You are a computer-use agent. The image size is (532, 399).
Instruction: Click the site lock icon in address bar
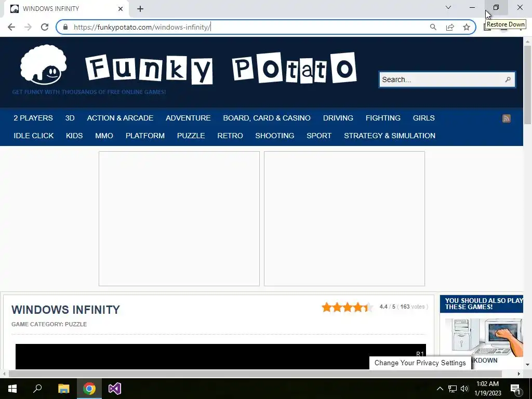click(x=65, y=27)
